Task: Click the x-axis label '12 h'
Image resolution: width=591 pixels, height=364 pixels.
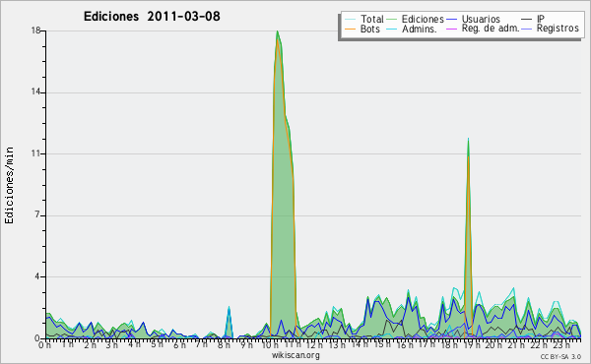Action: (314, 345)
